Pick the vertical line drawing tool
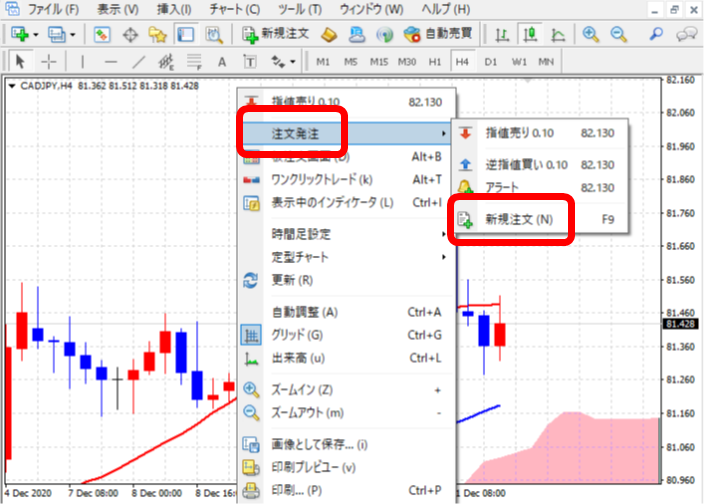 pos(83,61)
